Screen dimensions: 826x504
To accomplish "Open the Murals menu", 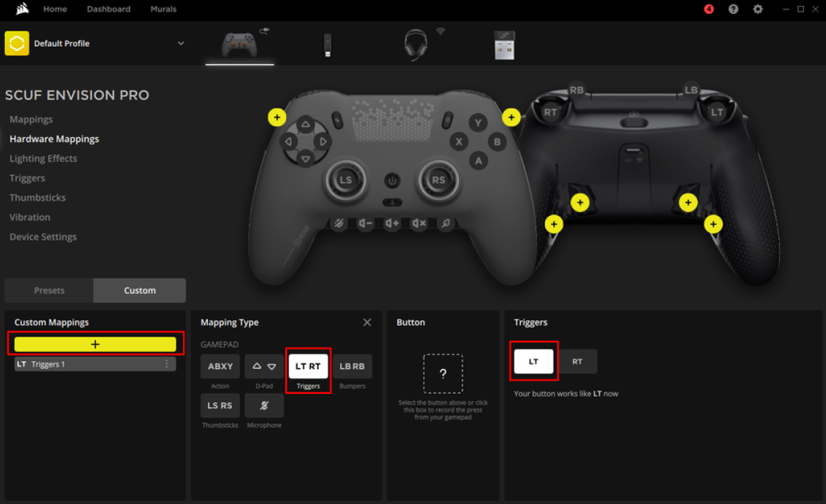I will [x=163, y=9].
